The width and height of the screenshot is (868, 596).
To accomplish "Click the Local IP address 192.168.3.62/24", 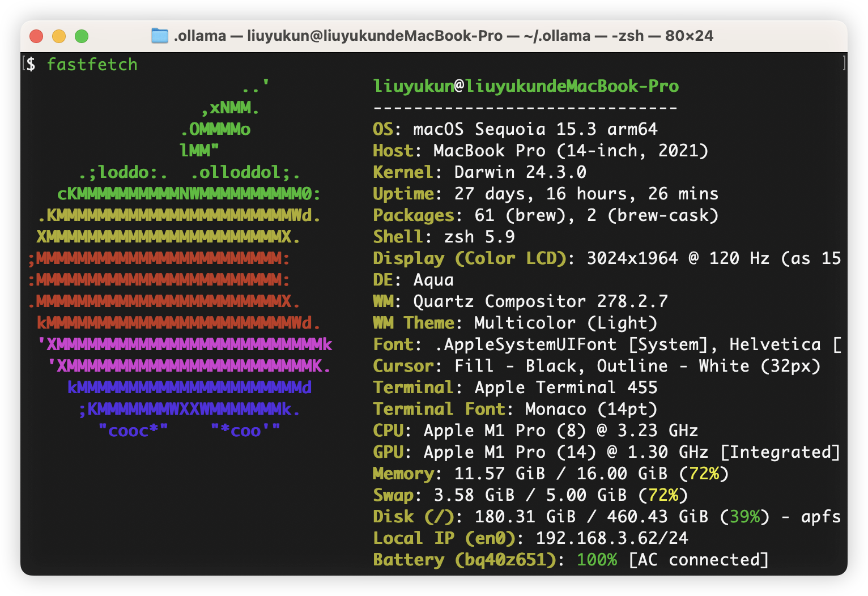I will 611,538.
